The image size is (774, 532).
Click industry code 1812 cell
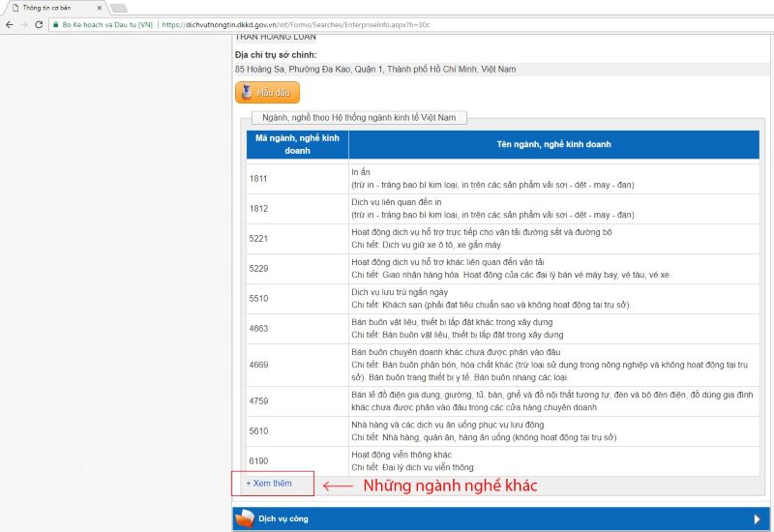click(298, 209)
